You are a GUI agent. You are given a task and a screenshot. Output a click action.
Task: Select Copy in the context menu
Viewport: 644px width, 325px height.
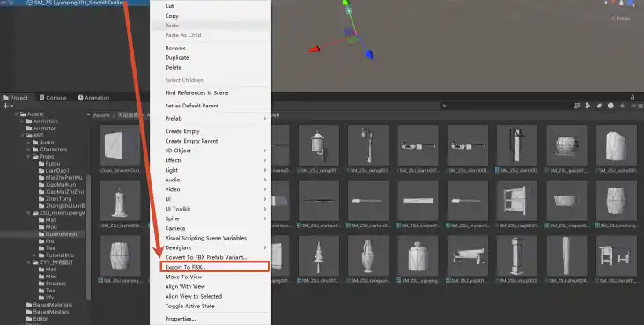[211, 16]
